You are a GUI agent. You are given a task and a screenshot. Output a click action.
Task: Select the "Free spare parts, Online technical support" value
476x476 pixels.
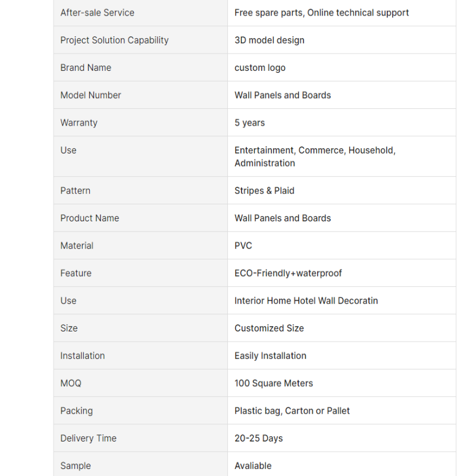[321, 12]
